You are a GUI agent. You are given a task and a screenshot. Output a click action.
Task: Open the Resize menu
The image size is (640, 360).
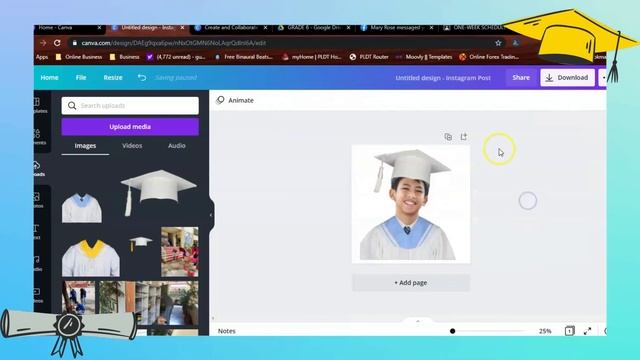(x=113, y=78)
